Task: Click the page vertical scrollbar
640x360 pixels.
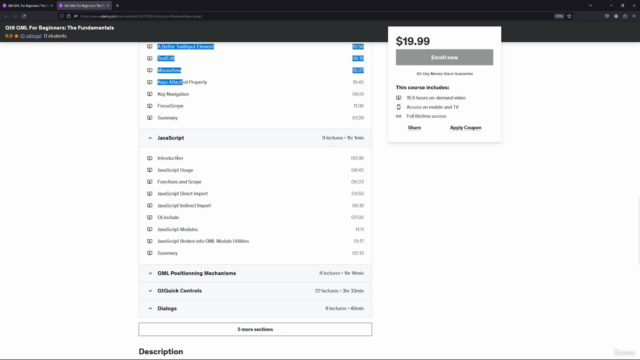Action: (x=638, y=231)
